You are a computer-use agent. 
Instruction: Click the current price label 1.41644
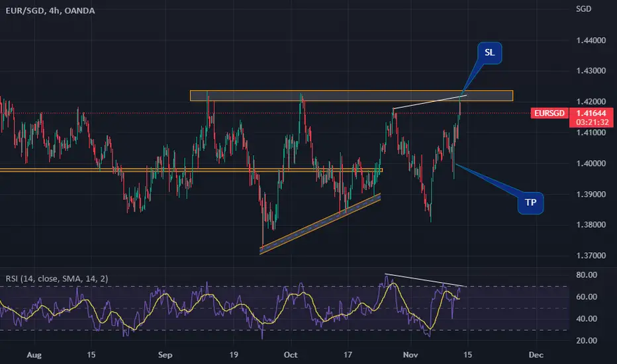click(x=591, y=113)
